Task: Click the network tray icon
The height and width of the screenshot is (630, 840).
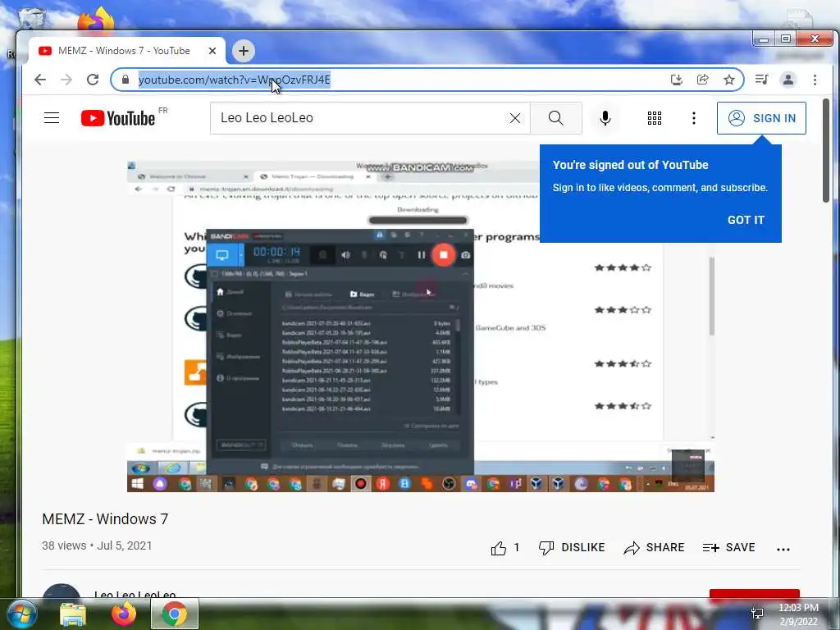Action: pyautogui.click(x=757, y=614)
